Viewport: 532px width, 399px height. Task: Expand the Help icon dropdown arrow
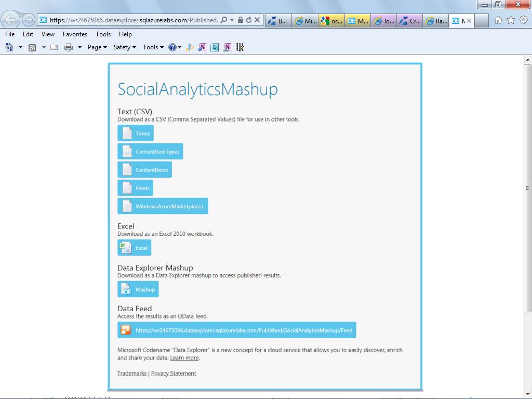[179, 47]
